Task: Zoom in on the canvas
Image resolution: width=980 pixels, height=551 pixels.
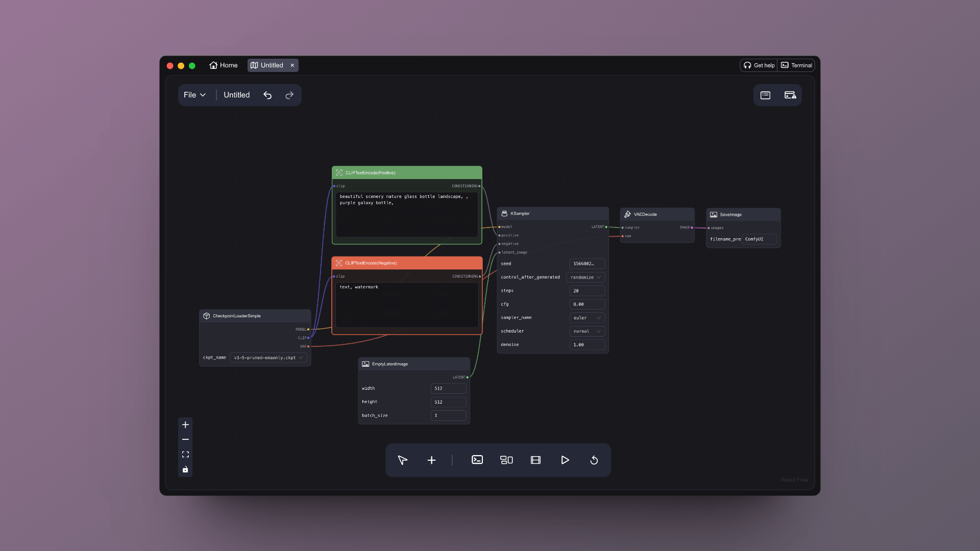Action: pos(185,425)
